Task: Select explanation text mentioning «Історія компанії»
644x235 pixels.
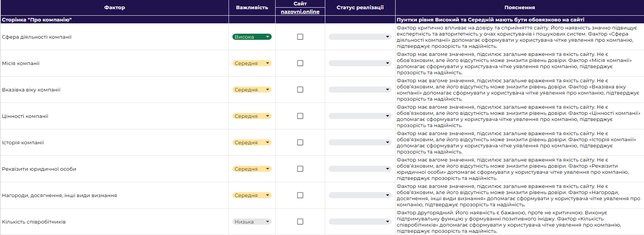Action: click(x=519, y=142)
